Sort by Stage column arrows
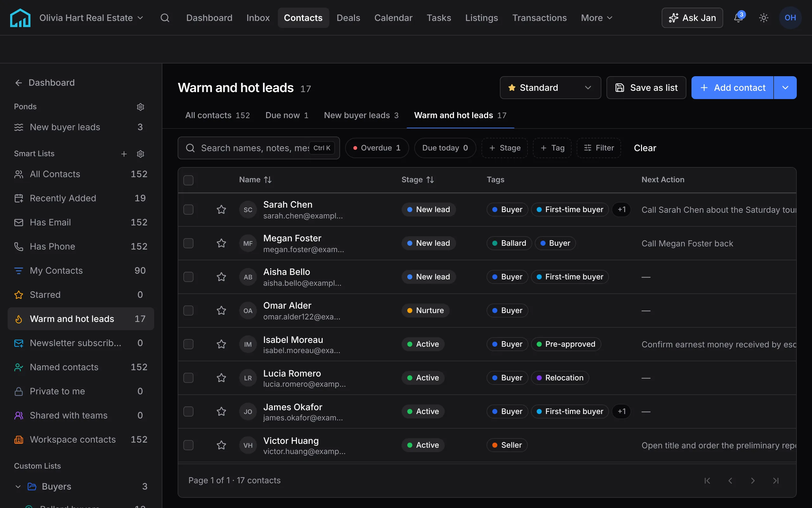This screenshot has width=812, height=508. tap(430, 180)
